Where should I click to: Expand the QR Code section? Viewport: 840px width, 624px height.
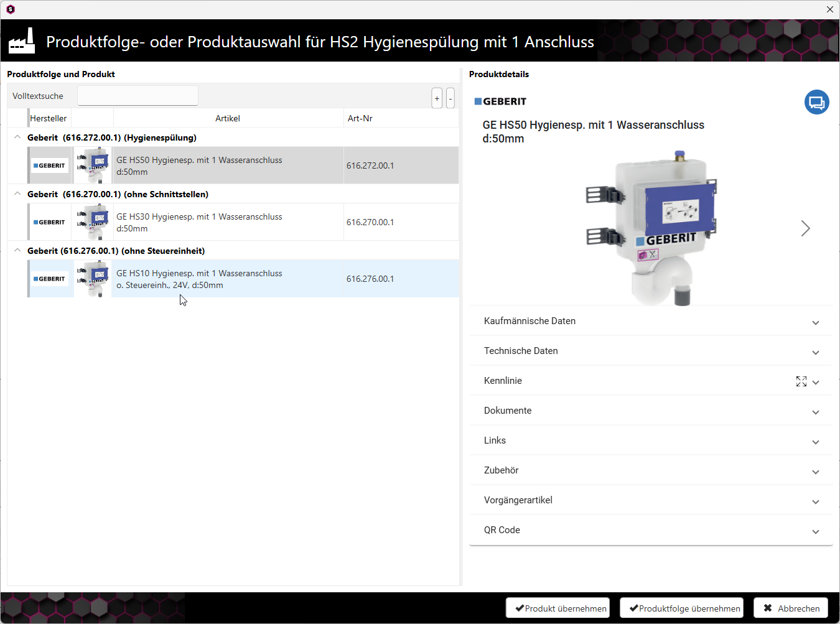point(651,530)
